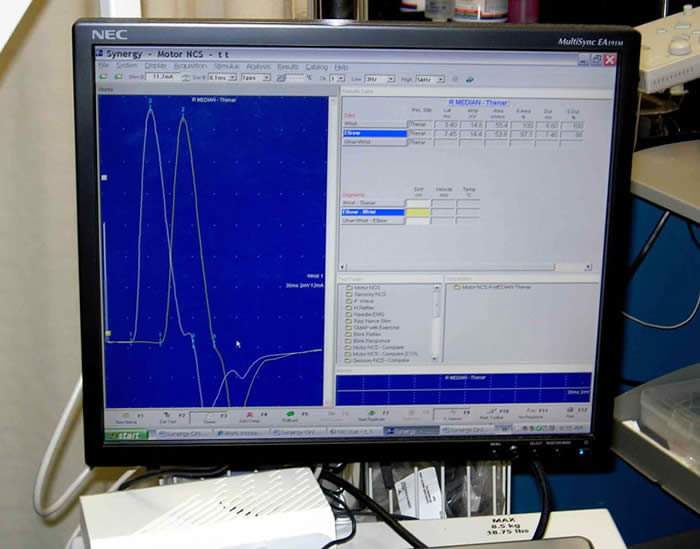
Task: Open the CMAP with Exercise folder
Action: [x=372, y=328]
